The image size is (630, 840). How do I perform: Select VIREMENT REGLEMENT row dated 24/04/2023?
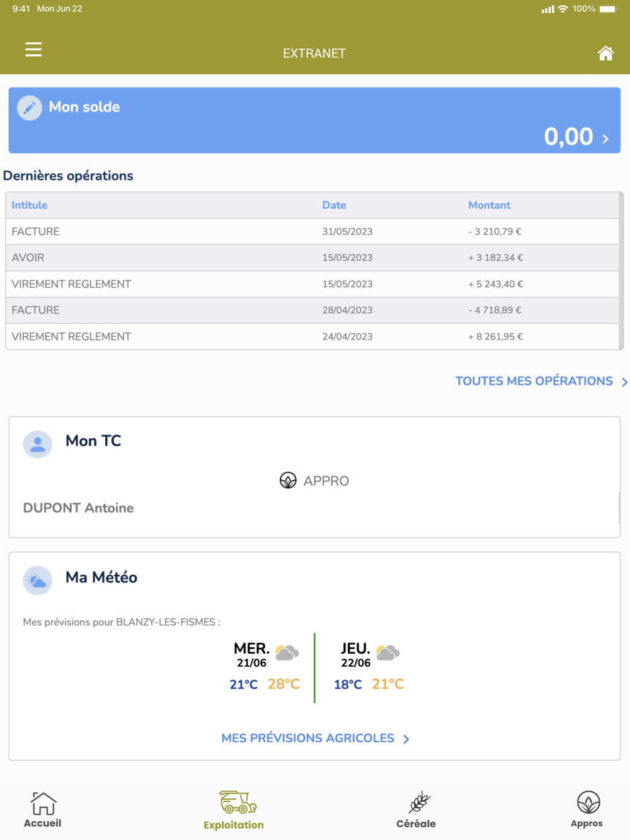[x=312, y=337]
